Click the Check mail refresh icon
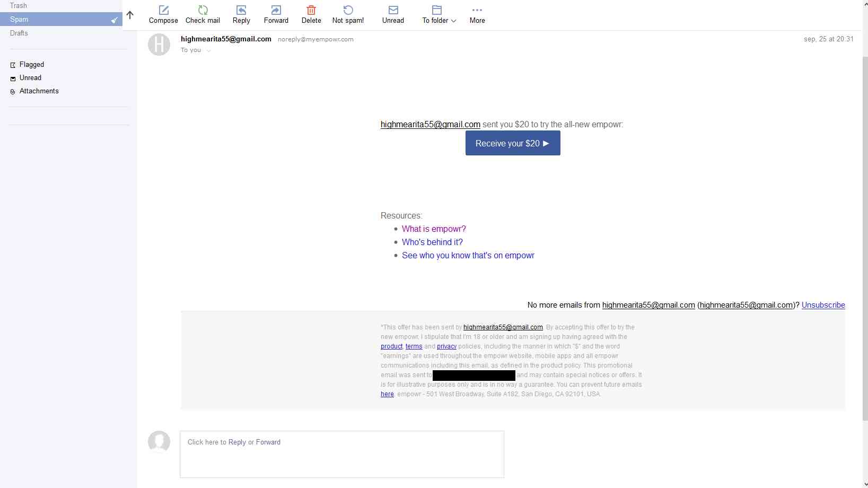The width and height of the screenshot is (868, 488). coord(203,10)
